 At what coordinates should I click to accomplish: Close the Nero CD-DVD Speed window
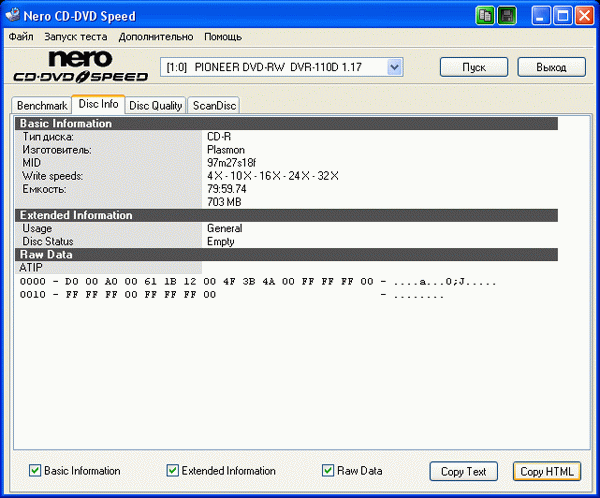pos(584,16)
